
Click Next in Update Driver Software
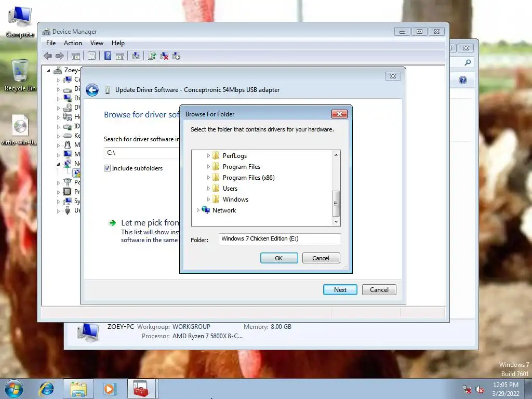pos(340,290)
